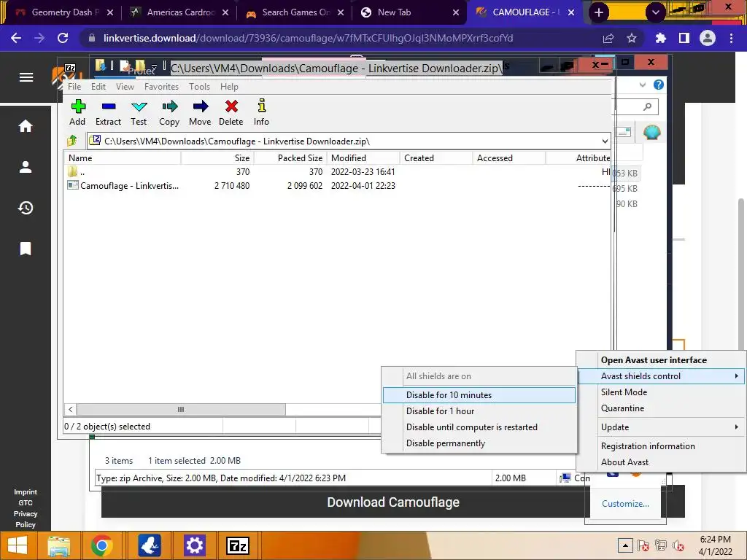Show hidden tray icons arrow
This screenshot has height=560, width=747.
tap(625, 545)
